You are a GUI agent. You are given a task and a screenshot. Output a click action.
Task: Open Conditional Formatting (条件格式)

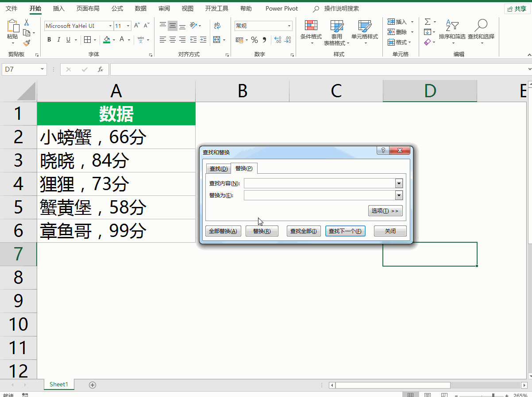311,31
